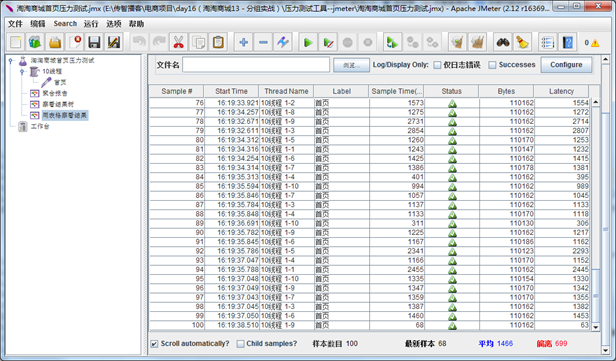This screenshot has height=361, width=616.
Task: Enable Child samples checkbox
Action: [x=240, y=344]
